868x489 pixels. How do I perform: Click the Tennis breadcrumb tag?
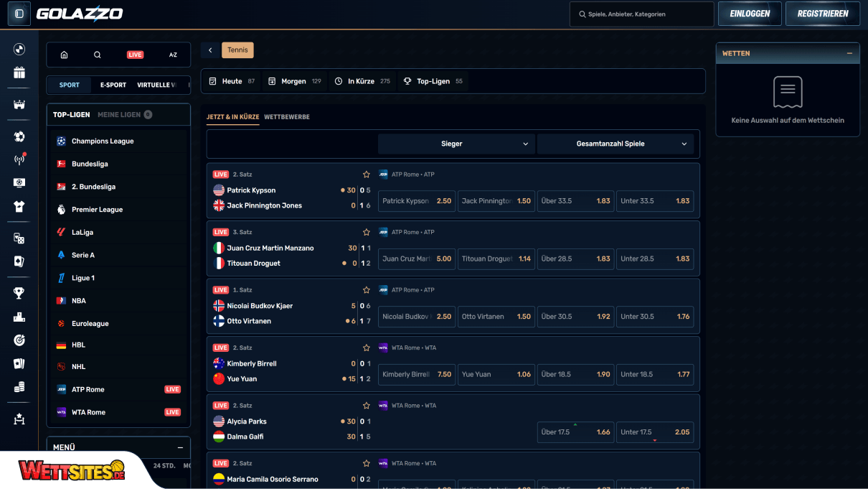coord(238,50)
